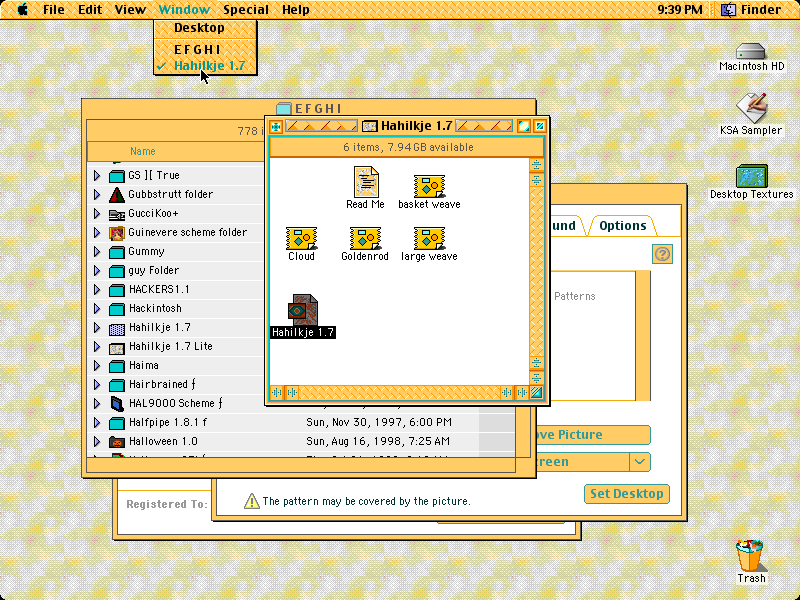
Task: Open the picture positioning popup arrow
Action: pyautogui.click(x=640, y=462)
